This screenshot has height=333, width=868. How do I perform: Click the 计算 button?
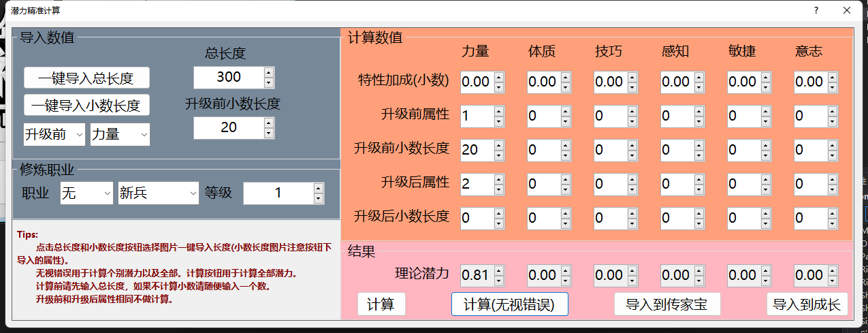pos(381,304)
